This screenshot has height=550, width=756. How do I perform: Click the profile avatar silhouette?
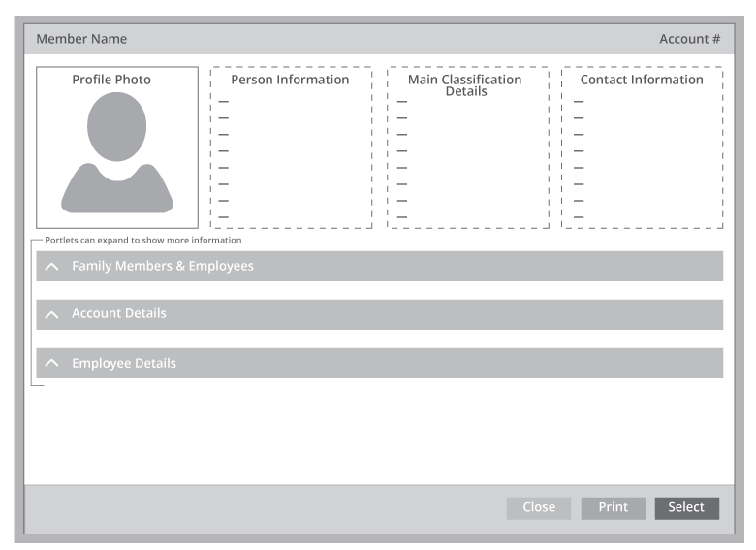117,152
